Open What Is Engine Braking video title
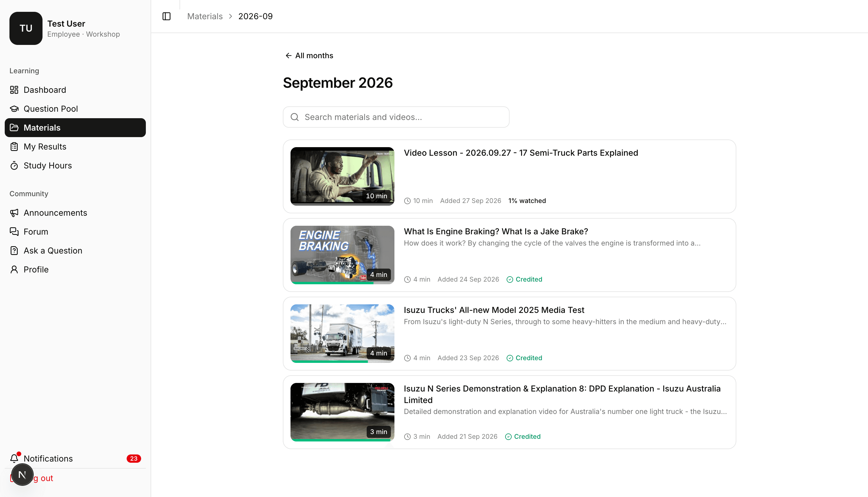The width and height of the screenshot is (868, 497). 496,231
